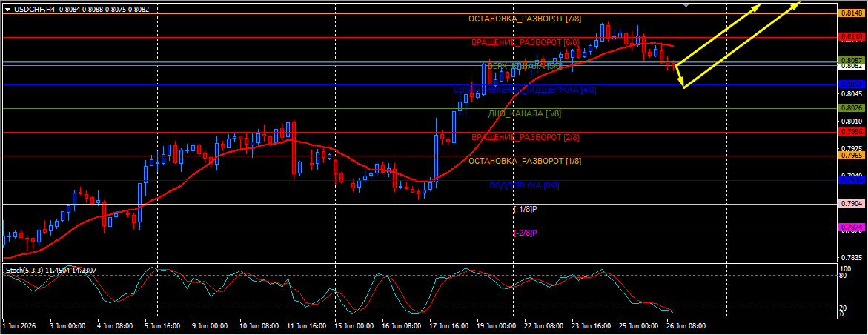The image size is (868, 335).
Task: Click the blue 0.7935 price tag
Action: [852, 180]
